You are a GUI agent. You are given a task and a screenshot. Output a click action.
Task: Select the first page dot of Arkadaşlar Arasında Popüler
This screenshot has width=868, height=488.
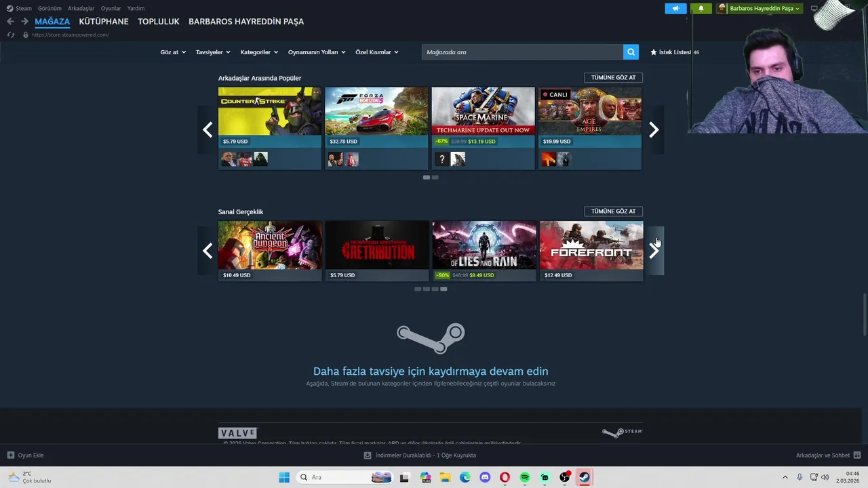pos(427,178)
